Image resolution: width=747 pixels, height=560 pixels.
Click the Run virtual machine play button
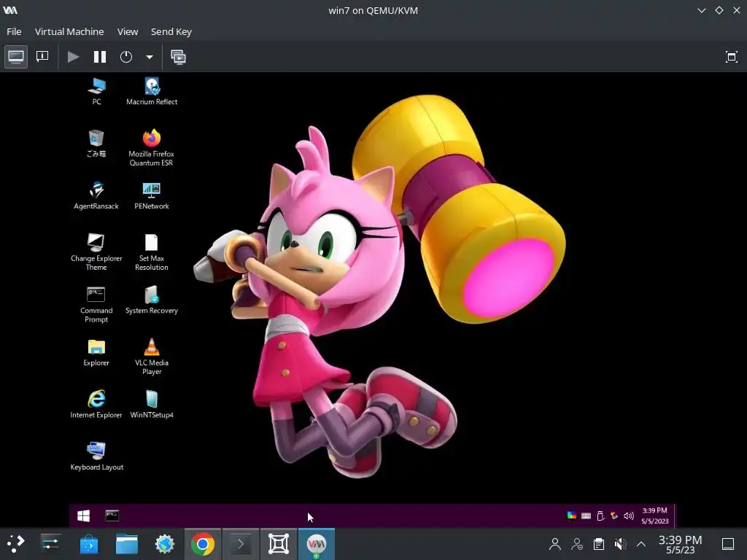pyautogui.click(x=73, y=57)
